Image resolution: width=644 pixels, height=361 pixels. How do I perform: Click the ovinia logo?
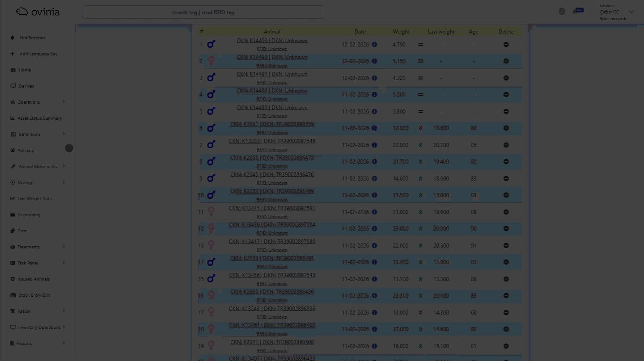[x=38, y=12]
